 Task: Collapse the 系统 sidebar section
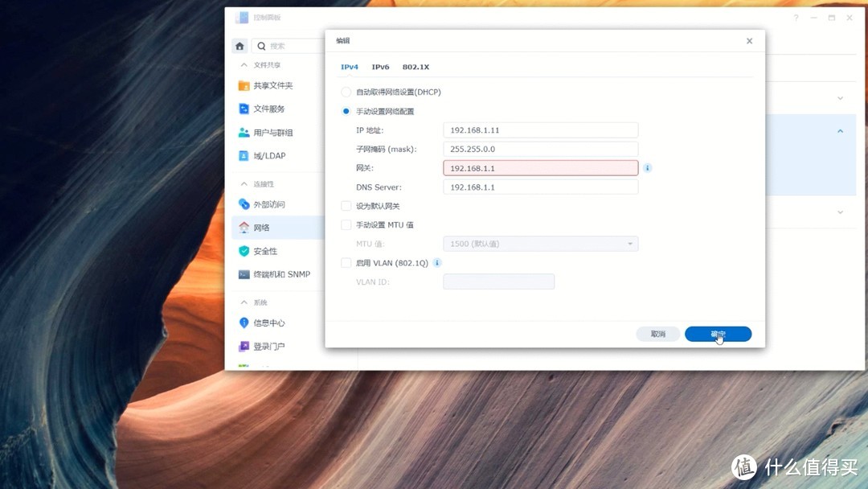click(244, 302)
